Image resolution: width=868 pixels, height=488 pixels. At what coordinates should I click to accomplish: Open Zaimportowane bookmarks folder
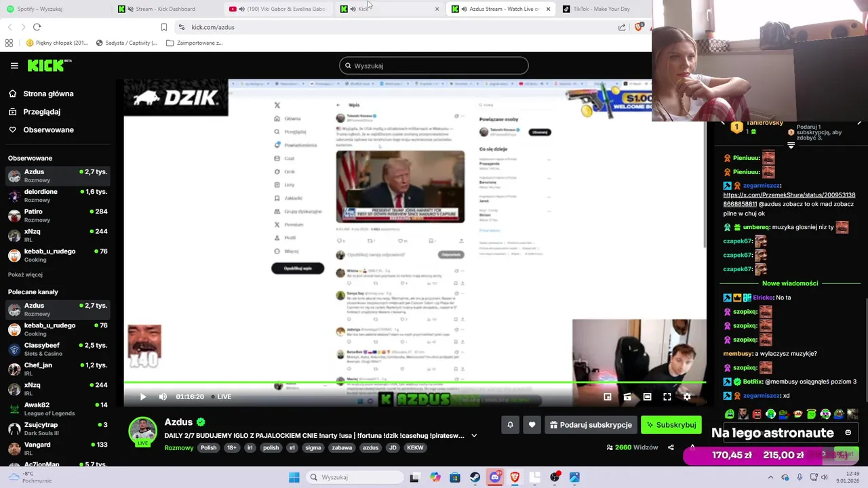click(195, 43)
